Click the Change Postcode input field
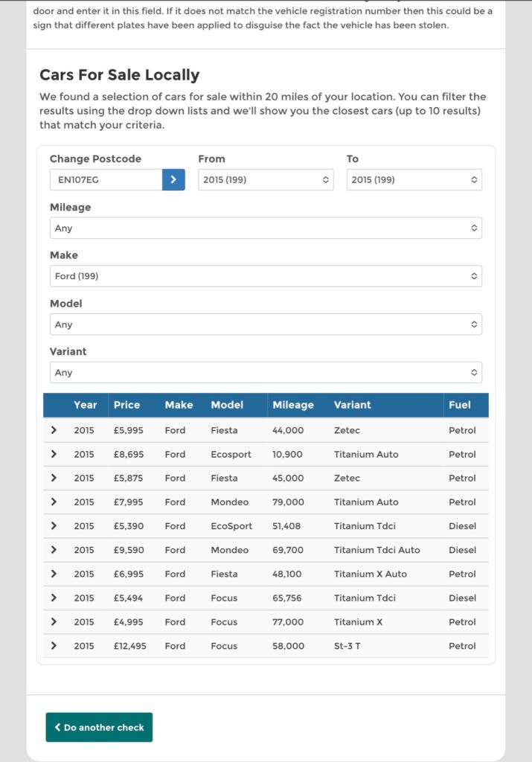This screenshot has height=762, width=532. 106,179
